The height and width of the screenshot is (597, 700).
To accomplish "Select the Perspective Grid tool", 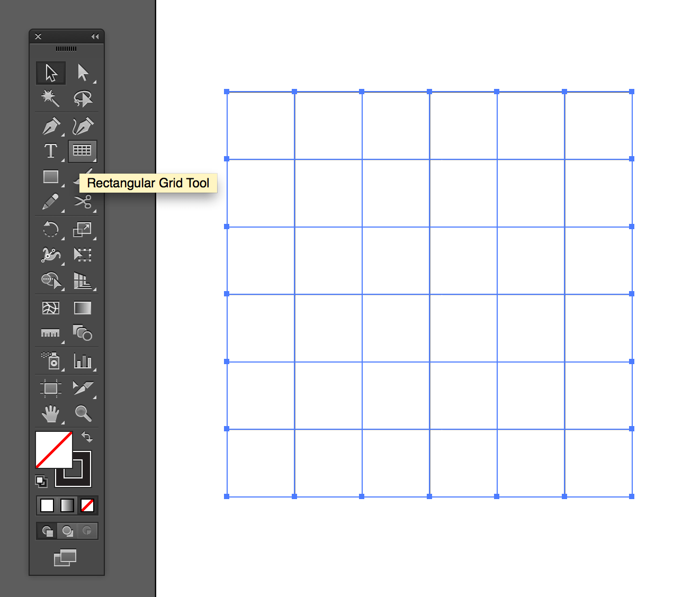I will click(83, 281).
